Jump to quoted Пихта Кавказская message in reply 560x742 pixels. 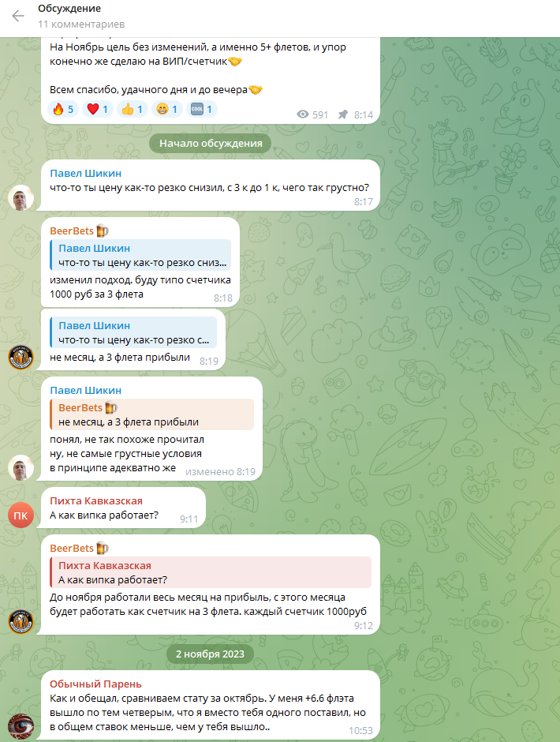click(x=211, y=572)
